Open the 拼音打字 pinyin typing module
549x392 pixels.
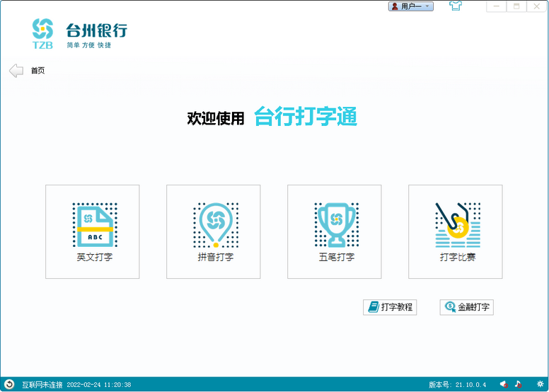[213, 231]
